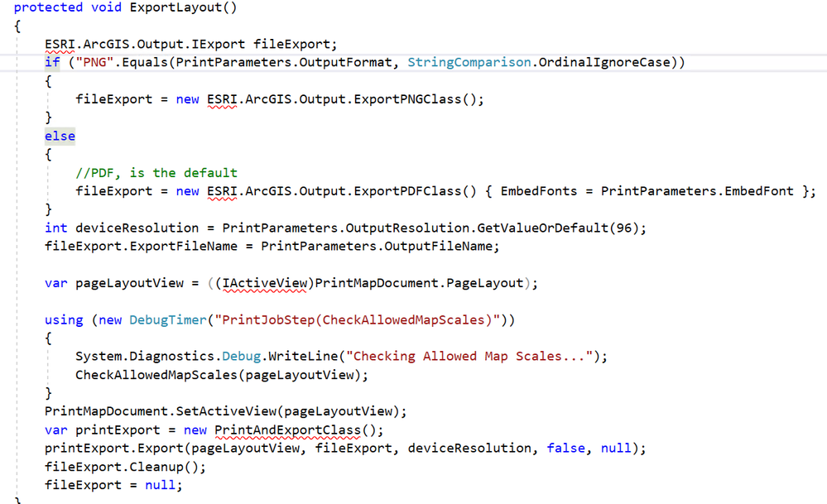Click ExportPDFClass in the assignment
Viewport: 827px width, 504px height.
[x=407, y=191]
